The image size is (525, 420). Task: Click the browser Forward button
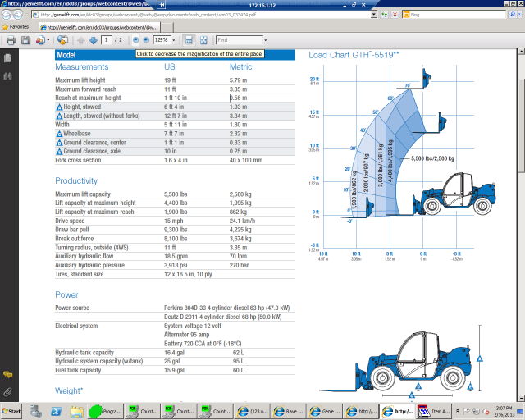[18, 15]
